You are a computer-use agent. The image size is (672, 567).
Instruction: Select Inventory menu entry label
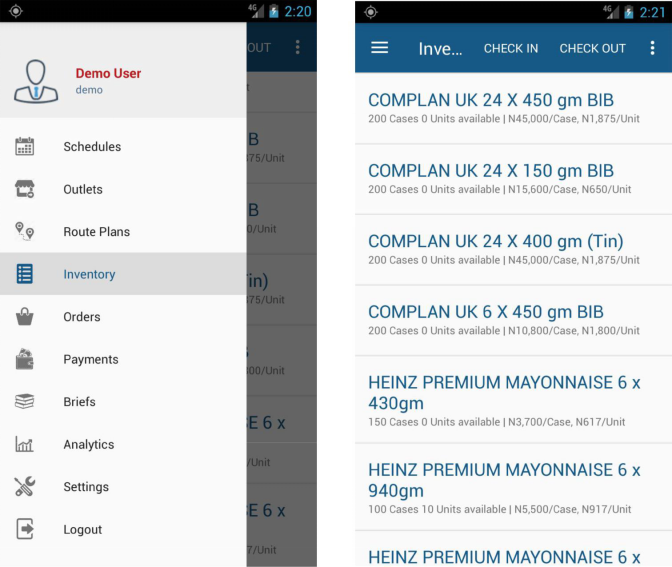(x=89, y=274)
